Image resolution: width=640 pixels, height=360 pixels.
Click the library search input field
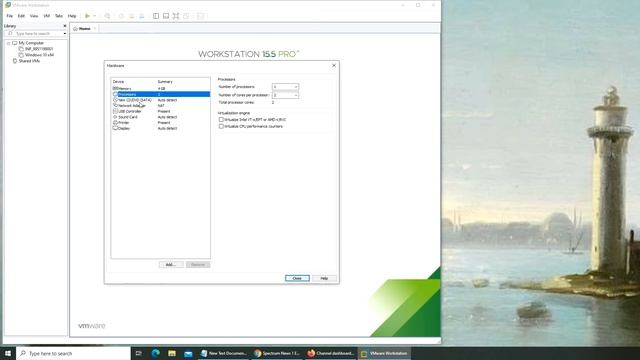[x=36, y=33]
